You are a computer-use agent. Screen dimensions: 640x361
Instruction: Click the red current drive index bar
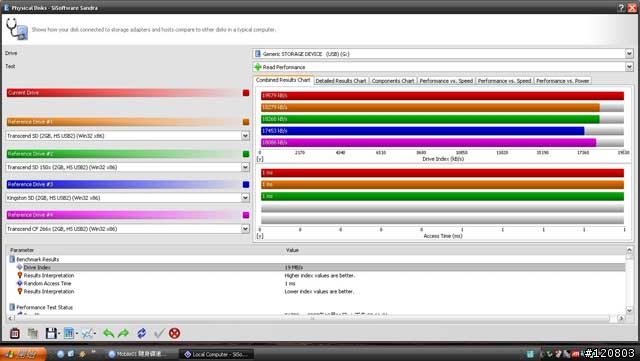point(442,96)
